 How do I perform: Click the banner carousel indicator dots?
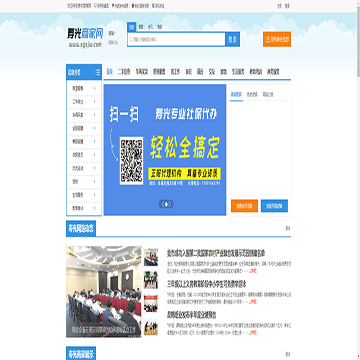click(166, 204)
